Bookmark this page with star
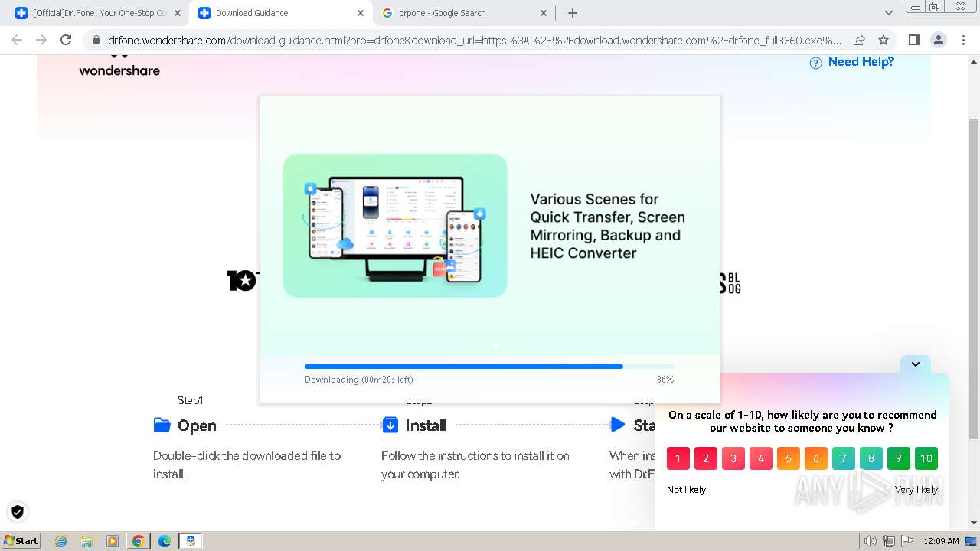The image size is (980, 551). coord(884,40)
